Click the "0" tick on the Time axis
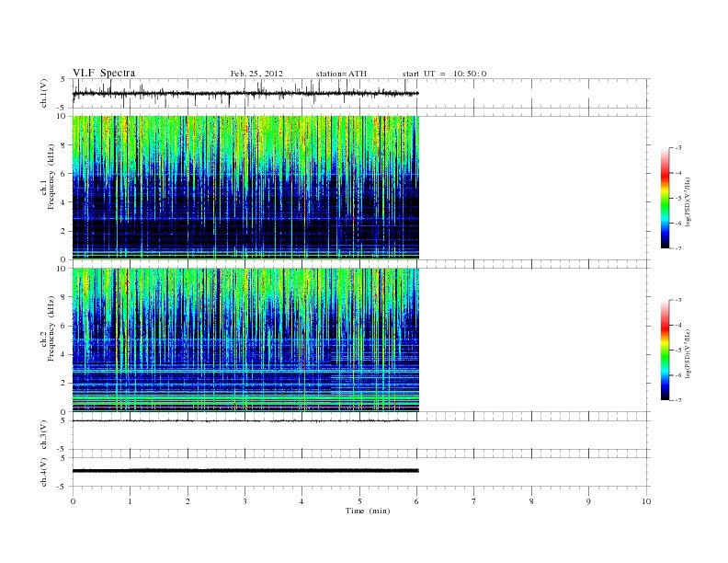Viewport: 728px width, 563px height. click(x=73, y=501)
